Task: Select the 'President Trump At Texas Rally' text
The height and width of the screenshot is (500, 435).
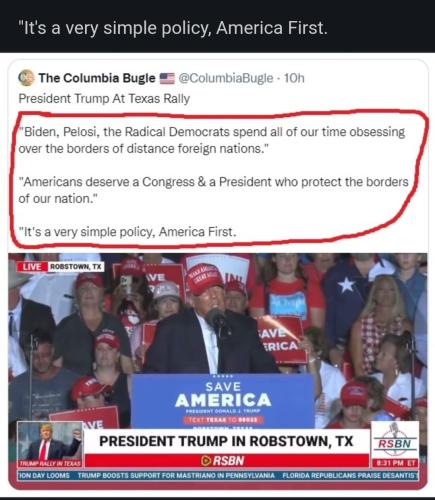Action: point(104,99)
